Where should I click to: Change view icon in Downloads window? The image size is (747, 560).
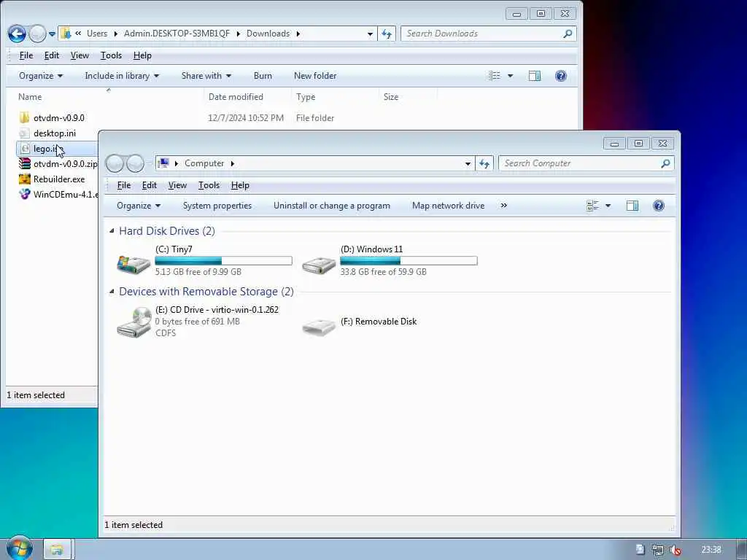pos(495,76)
